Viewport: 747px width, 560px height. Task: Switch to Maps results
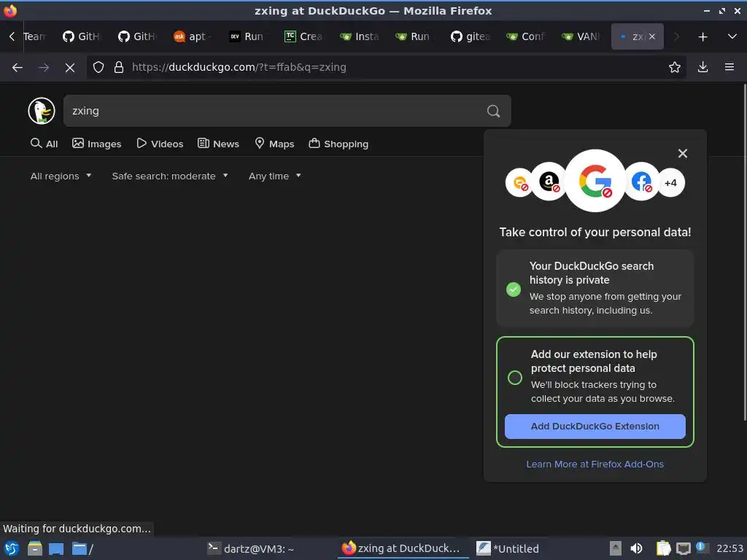pos(274,144)
